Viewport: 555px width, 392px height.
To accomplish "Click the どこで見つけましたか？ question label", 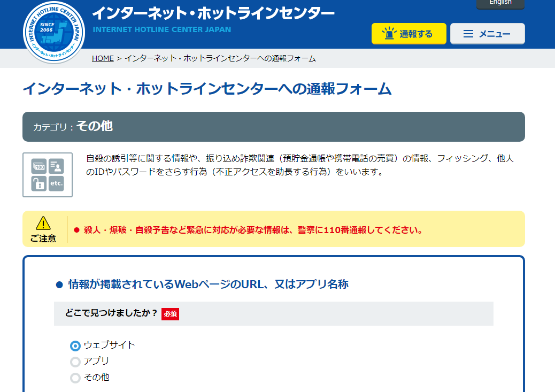I will (x=111, y=313).
